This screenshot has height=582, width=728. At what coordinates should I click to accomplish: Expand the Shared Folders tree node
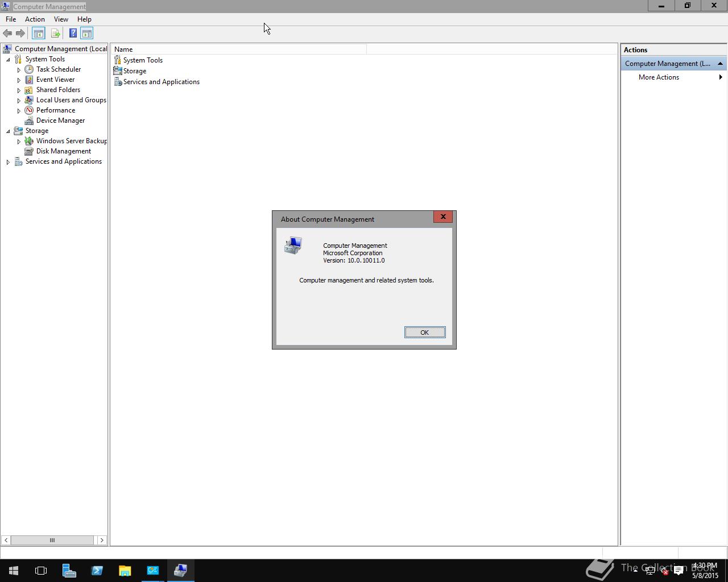pos(19,90)
